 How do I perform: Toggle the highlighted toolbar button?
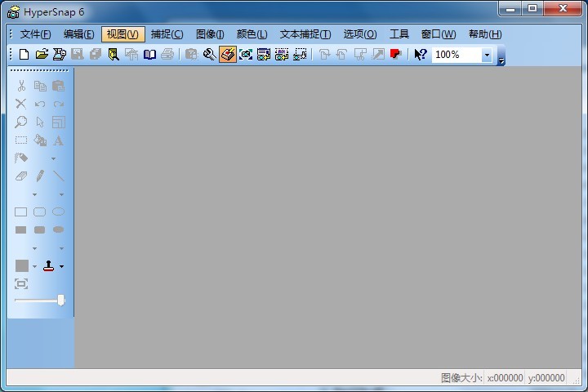pyautogui.click(x=228, y=55)
